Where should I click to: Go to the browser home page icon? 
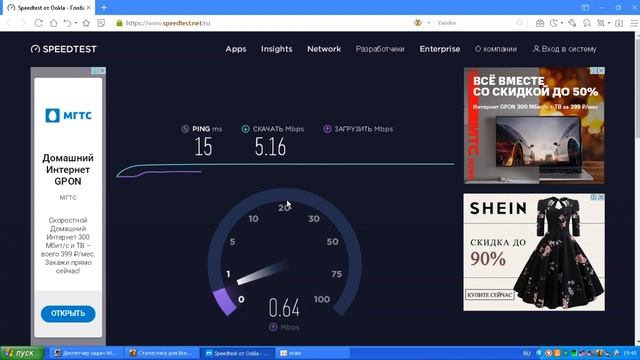53,23
